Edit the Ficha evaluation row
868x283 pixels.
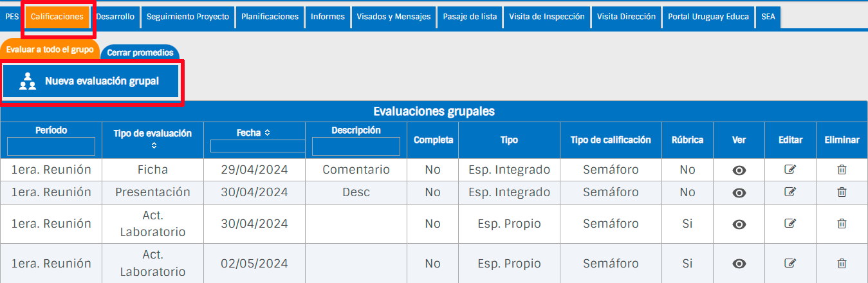pyautogui.click(x=790, y=170)
